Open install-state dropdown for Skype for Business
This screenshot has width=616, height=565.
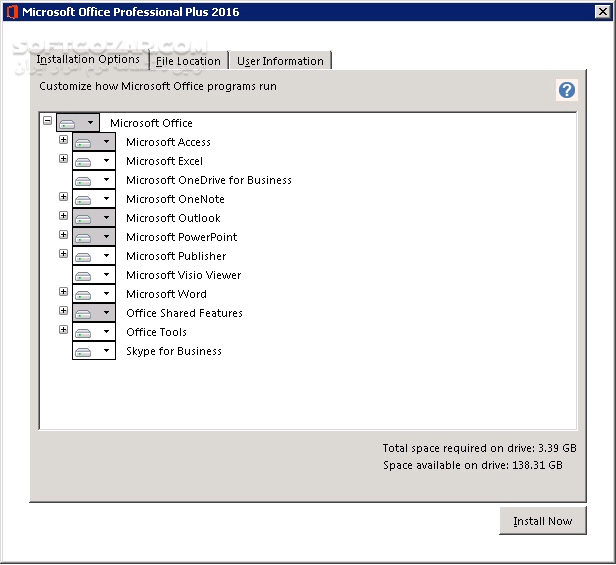point(94,350)
